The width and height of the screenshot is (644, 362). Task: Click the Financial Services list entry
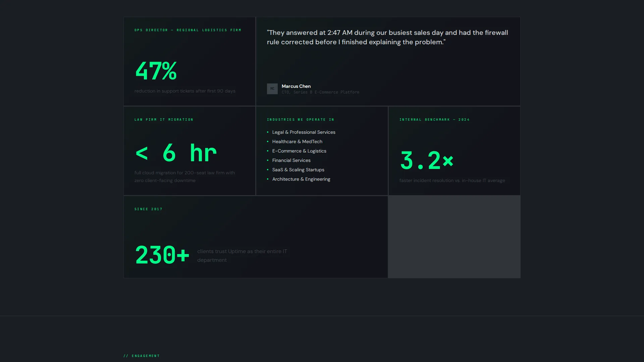click(x=291, y=160)
